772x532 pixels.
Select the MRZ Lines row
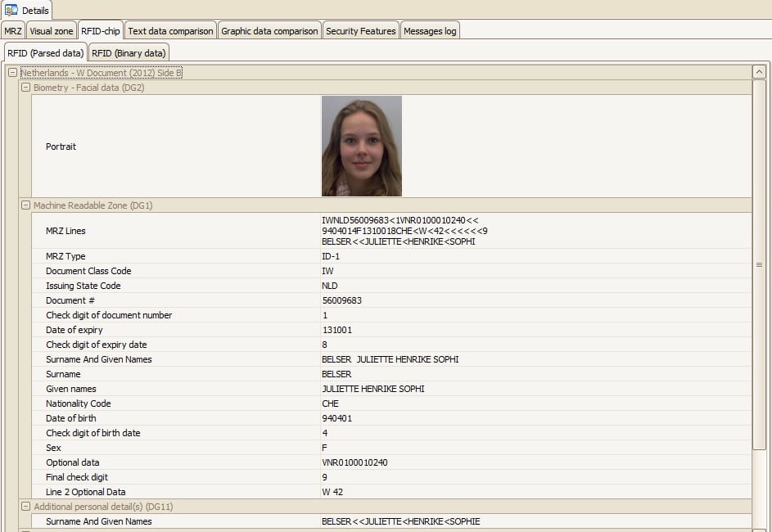65,231
